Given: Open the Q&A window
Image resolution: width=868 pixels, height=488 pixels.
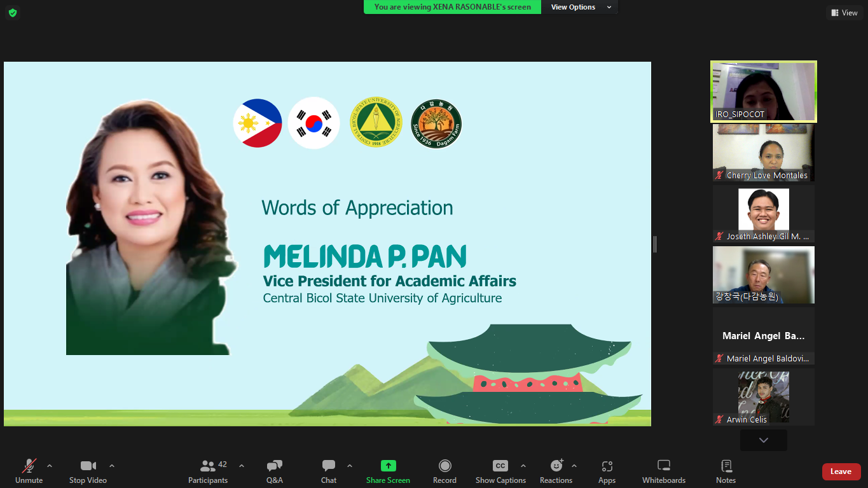Looking at the screenshot, I should (275, 471).
